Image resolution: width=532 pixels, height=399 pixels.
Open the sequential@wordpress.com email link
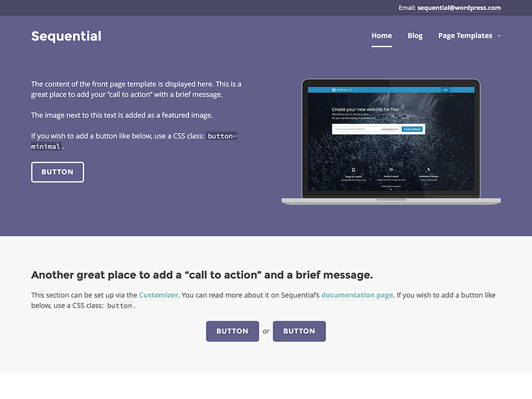[459, 7]
